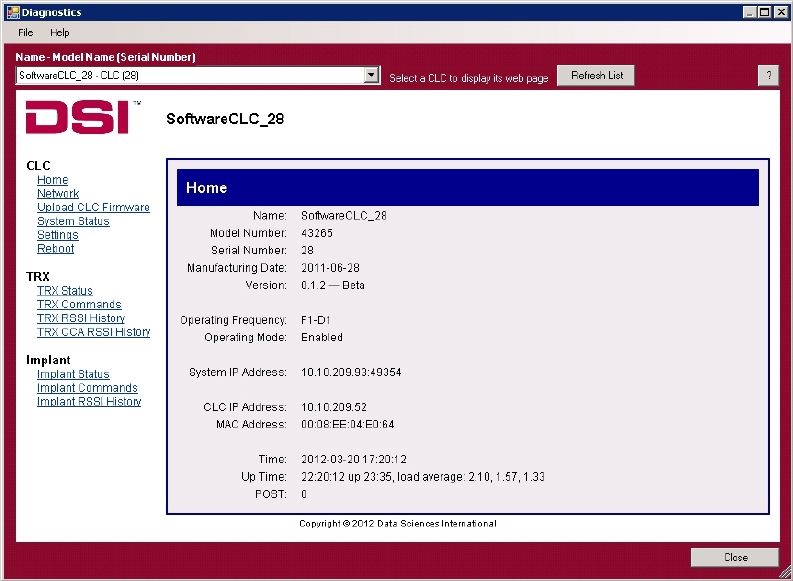Screen dimensions: 793x581
Task: Click the Close button at bottom
Action: pyautogui.click(x=735, y=557)
